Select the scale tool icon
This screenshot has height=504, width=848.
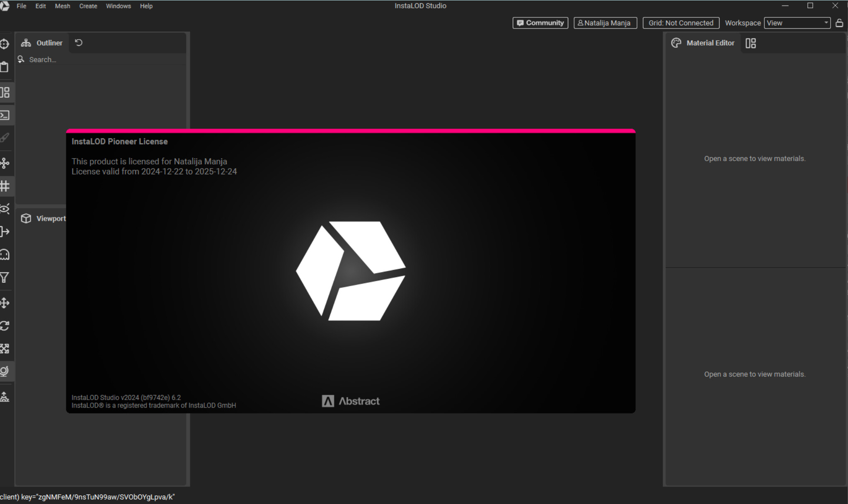(x=5, y=349)
